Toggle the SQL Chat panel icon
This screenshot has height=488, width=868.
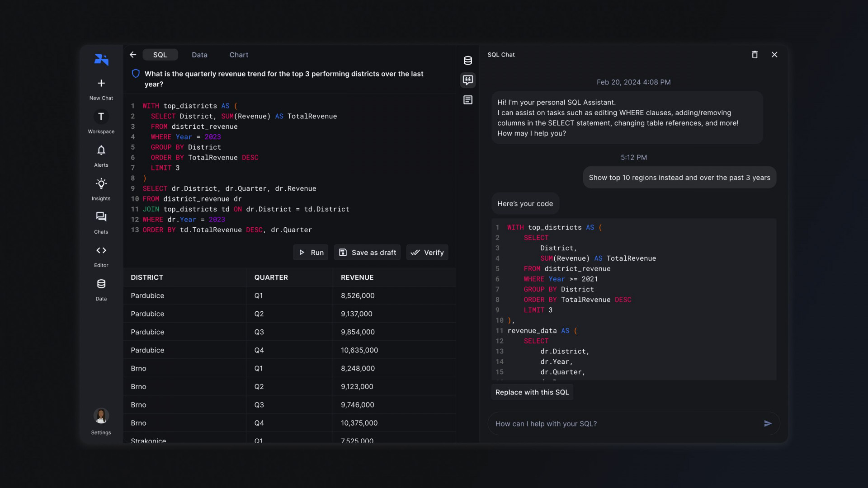click(468, 80)
